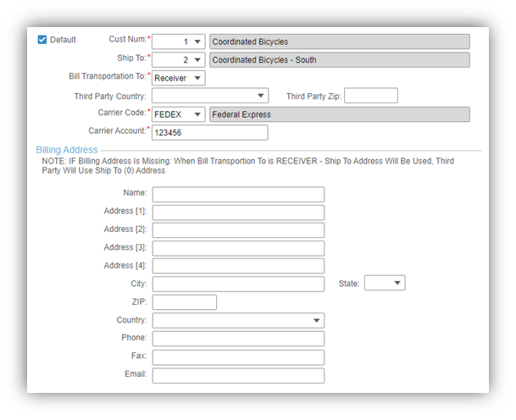The height and width of the screenshot is (420, 516).
Task: Click the City input field
Action: coord(238,285)
